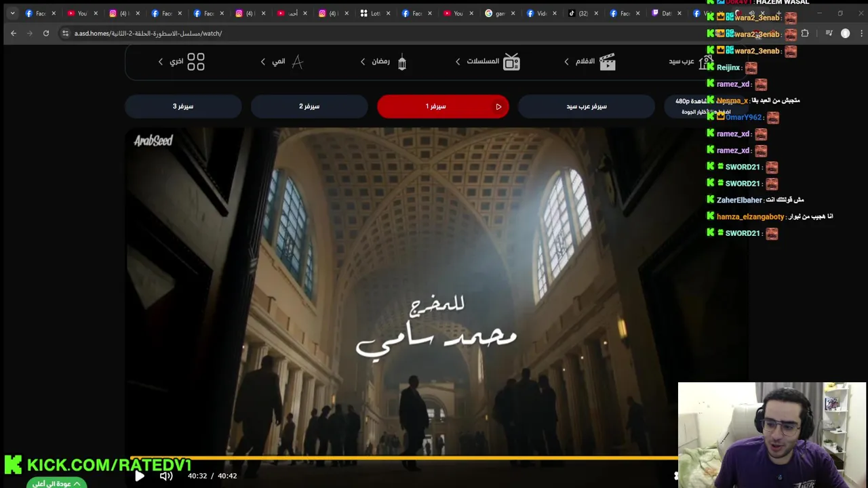The image size is (868, 488).
Task: Open the tab search dropdown arrow
Action: tap(12, 14)
